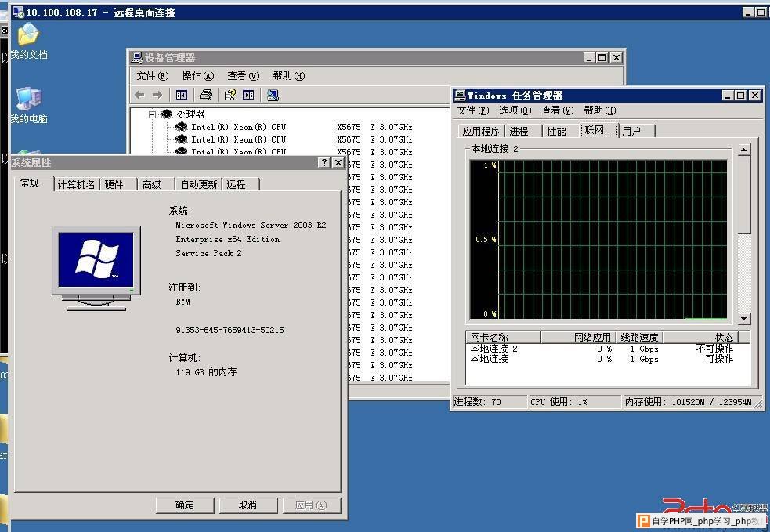Image resolution: width=770 pixels, height=532 pixels.
Task: Switch to 应用程序 tab in Task Manager
Action: (481, 131)
